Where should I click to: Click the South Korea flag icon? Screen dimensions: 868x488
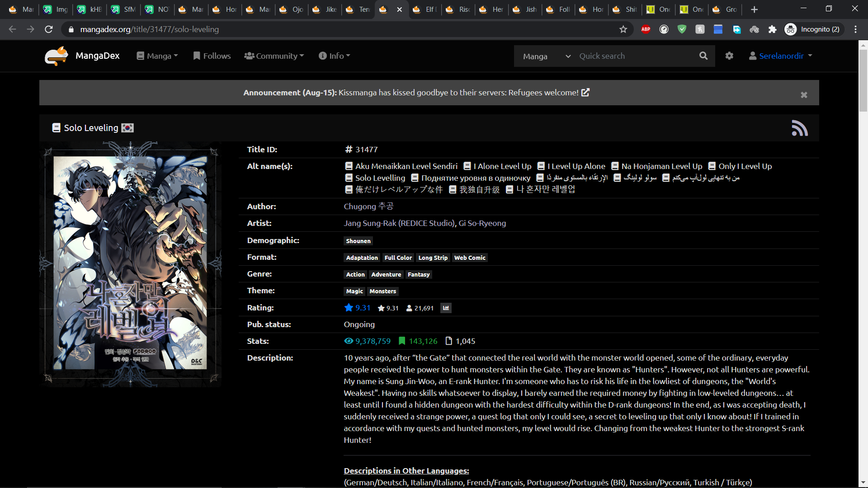(128, 128)
